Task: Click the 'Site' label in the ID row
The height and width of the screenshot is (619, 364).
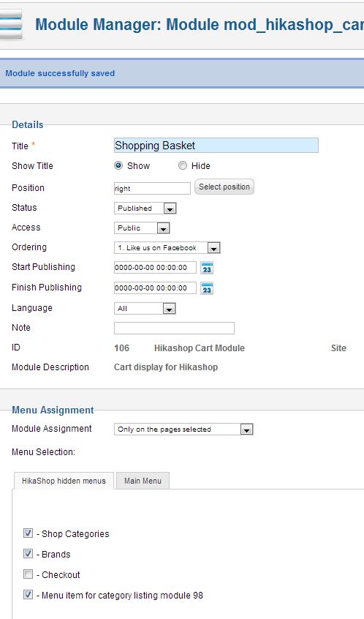Action: (x=338, y=348)
